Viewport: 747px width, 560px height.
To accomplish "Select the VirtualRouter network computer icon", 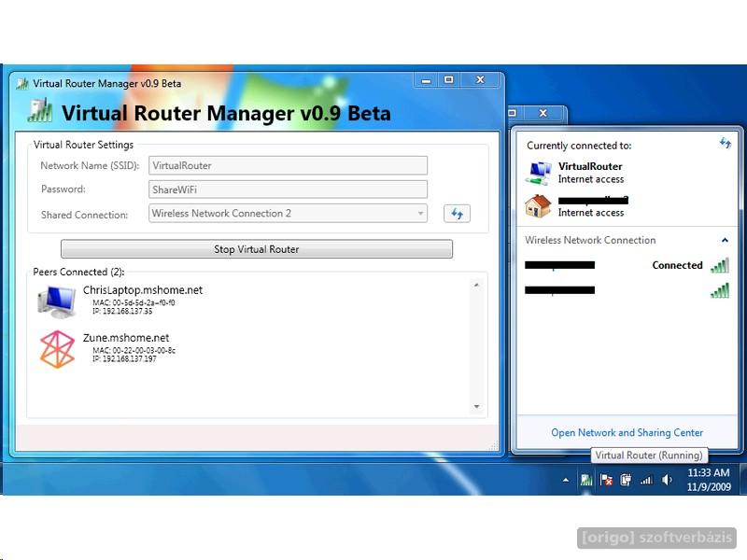I will (x=539, y=173).
